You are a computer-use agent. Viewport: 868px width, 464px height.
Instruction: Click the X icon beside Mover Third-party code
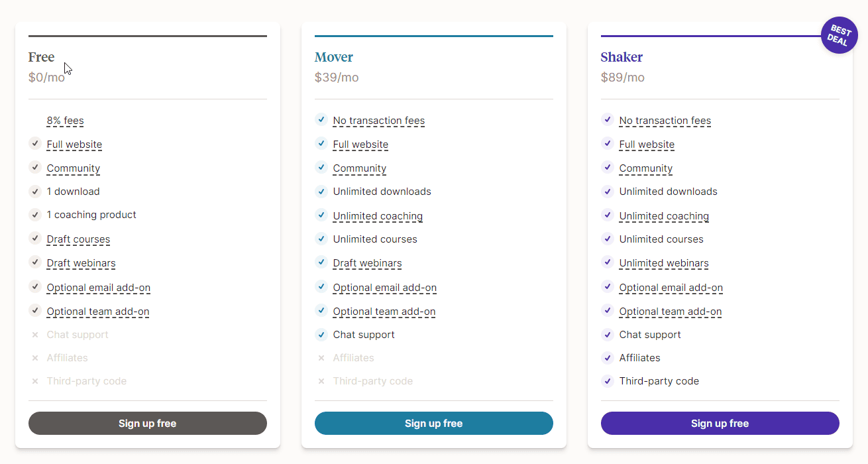(x=321, y=381)
